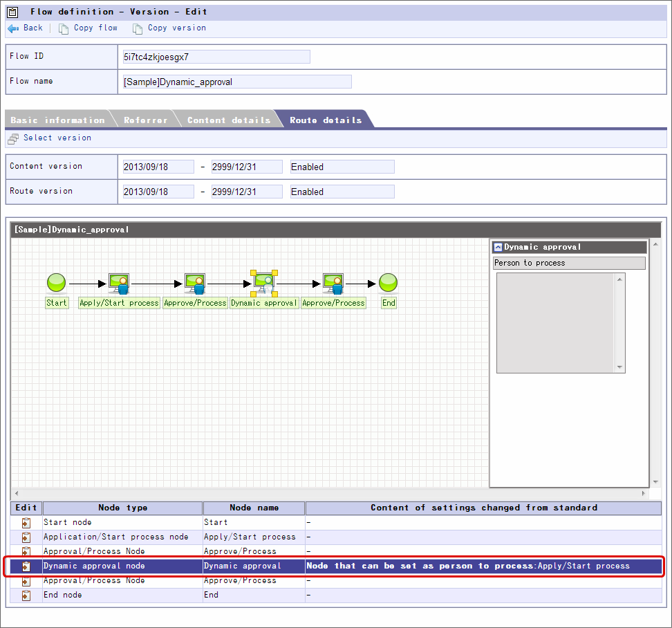Select the Route details tab
Image resolution: width=672 pixels, height=628 pixels.
[326, 120]
